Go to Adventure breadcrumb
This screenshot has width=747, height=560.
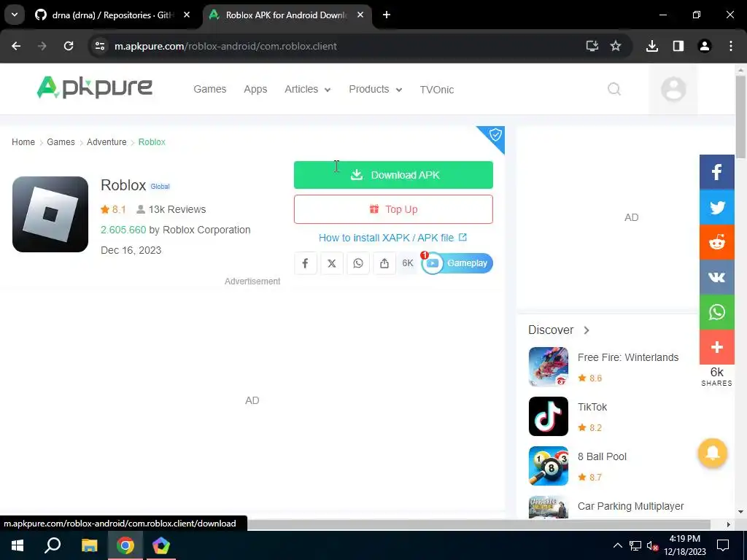click(107, 142)
